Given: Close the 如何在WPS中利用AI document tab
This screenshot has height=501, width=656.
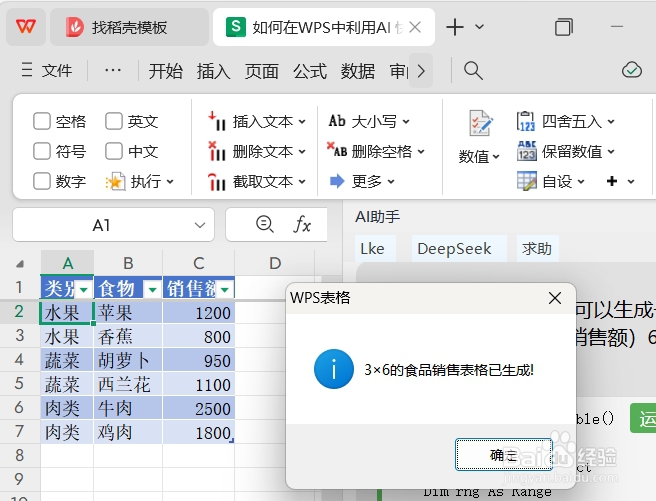Looking at the screenshot, I should [415, 27].
